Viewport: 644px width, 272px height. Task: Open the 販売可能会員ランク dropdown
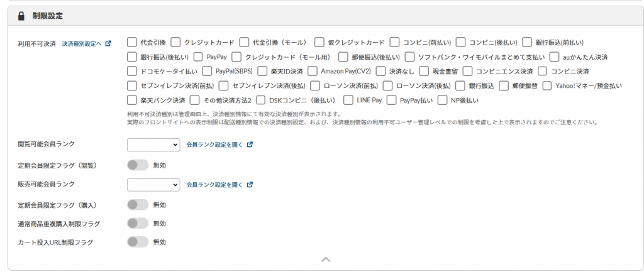(x=153, y=185)
